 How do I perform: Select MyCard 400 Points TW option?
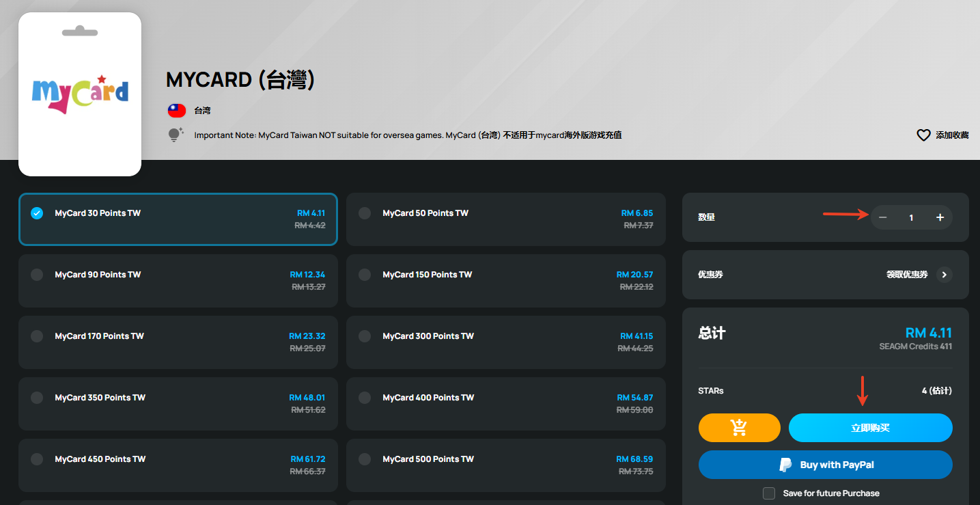506,404
